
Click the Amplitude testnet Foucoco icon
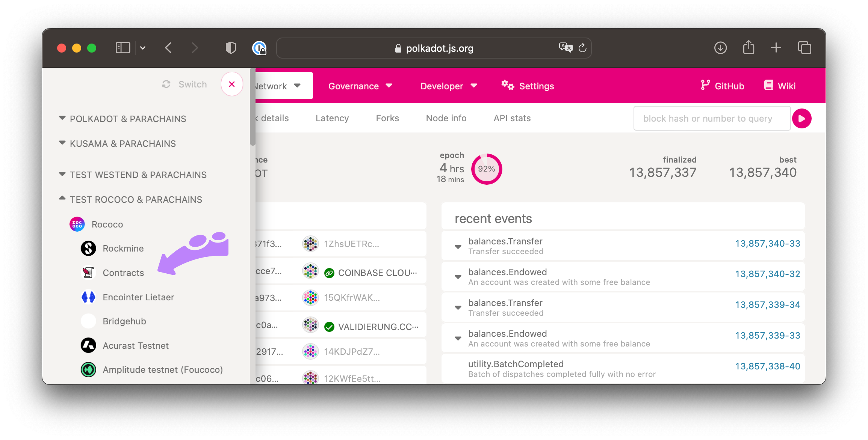click(88, 370)
